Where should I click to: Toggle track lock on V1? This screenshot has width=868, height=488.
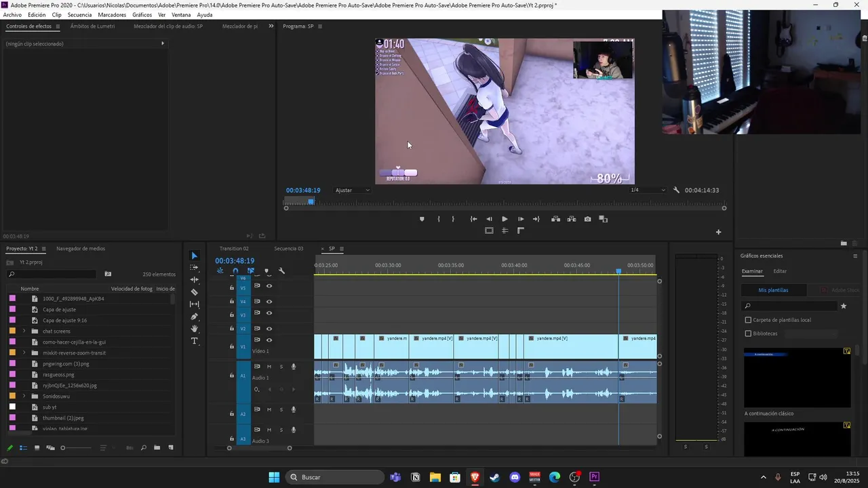232,346
